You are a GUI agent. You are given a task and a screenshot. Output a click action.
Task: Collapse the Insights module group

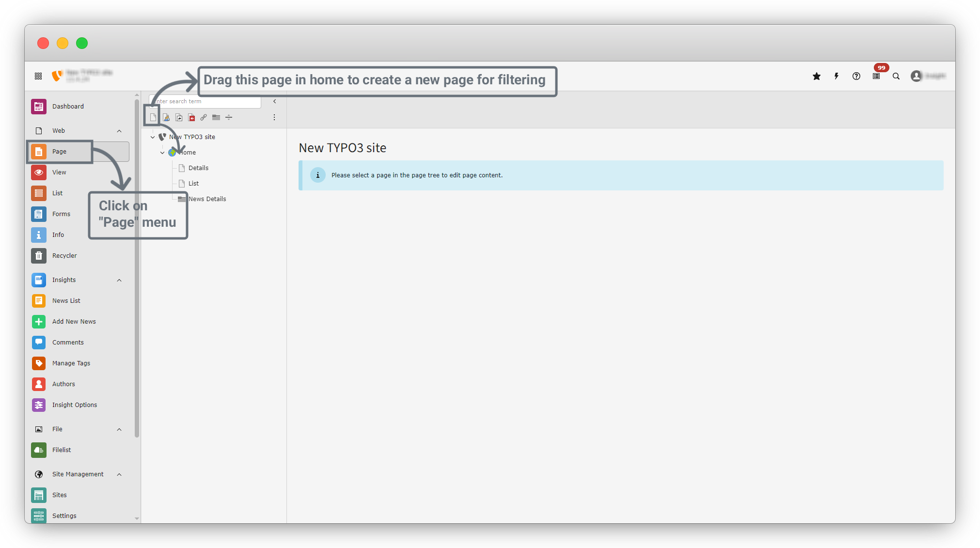tap(119, 280)
